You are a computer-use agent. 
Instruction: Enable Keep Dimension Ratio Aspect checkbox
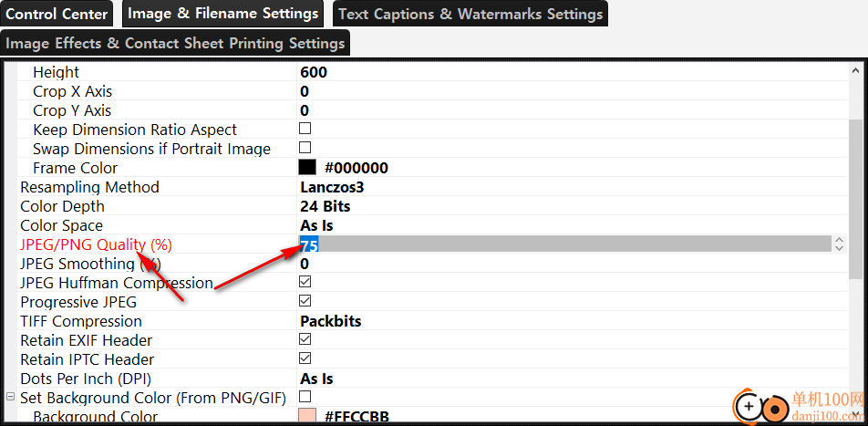[x=305, y=130]
